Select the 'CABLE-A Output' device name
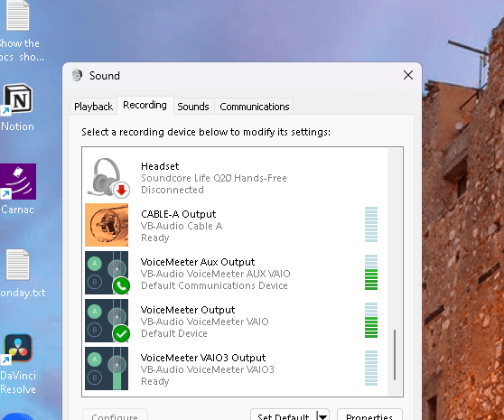This screenshot has height=420, width=504. pyautogui.click(x=179, y=214)
